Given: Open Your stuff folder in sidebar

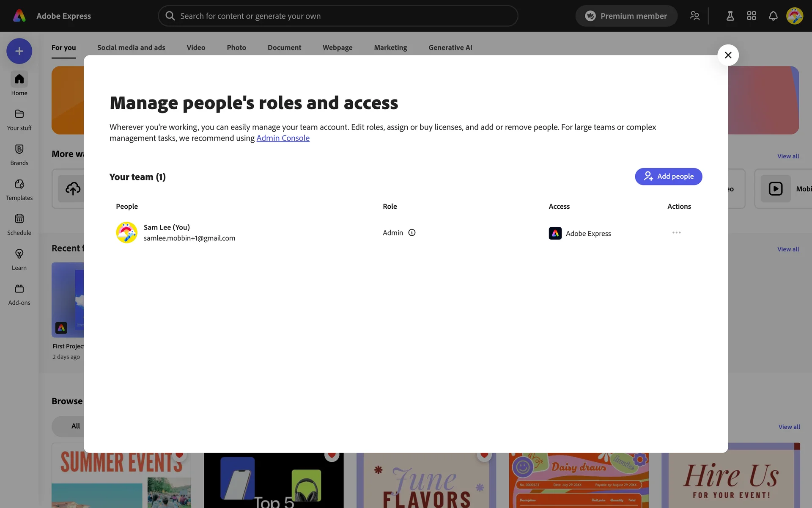Looking at the screenshot, I should (x=19, y=119).
